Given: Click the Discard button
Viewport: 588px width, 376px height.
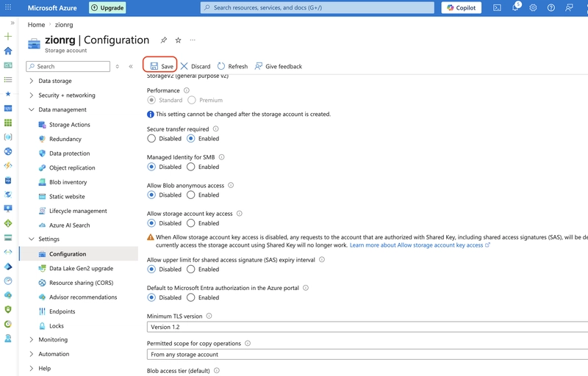Looking at the screenshot, I should [x=196, y=66].
